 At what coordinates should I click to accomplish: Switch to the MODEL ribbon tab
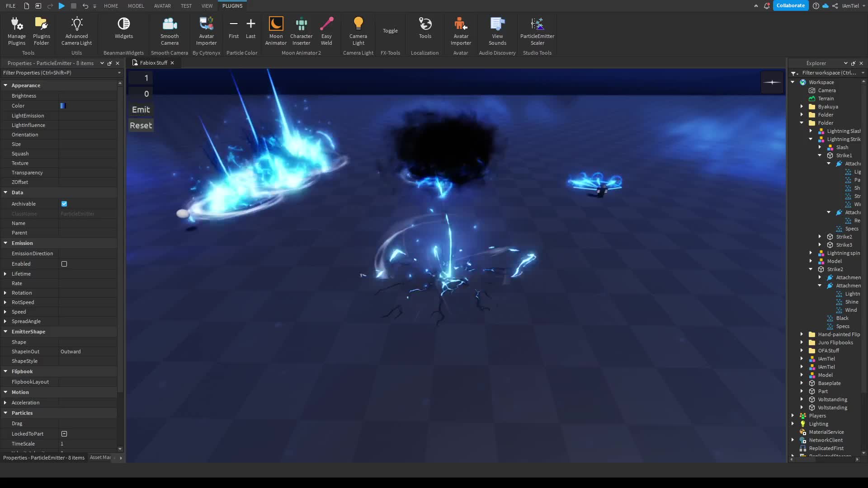(136, 6)
